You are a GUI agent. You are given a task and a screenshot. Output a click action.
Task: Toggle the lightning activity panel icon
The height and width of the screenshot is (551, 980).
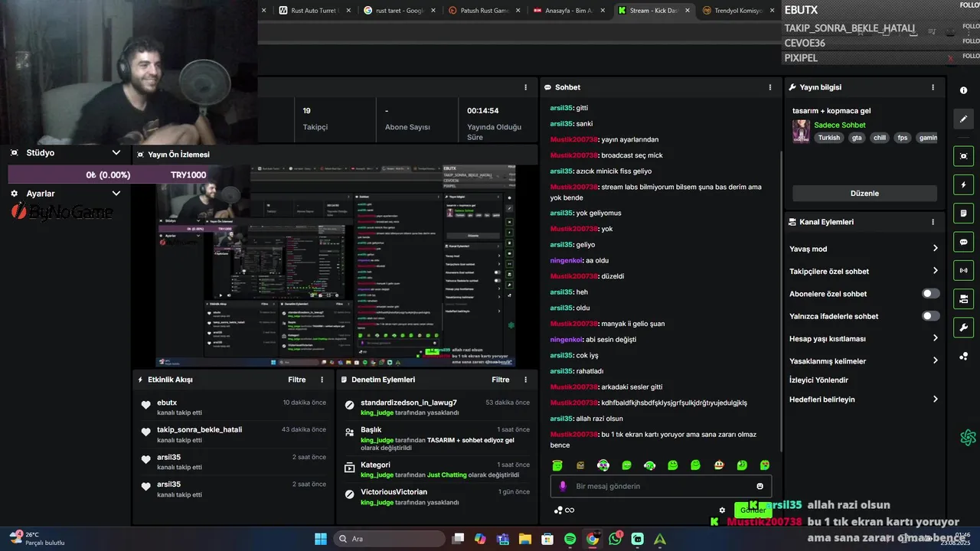(x=963, y=184)
